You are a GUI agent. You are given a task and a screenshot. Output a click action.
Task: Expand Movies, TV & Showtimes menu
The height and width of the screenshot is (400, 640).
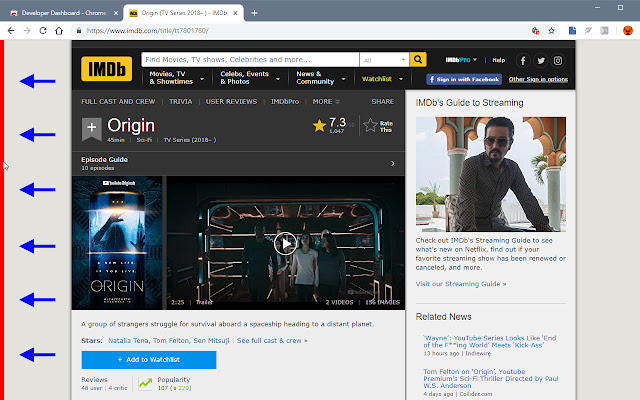(x=176, y=78)
